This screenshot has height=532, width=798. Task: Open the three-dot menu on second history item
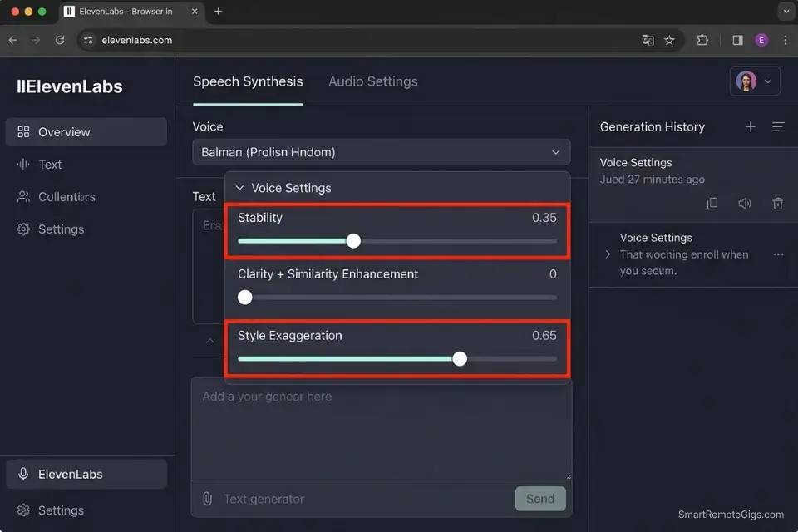(x=778, y=254)
